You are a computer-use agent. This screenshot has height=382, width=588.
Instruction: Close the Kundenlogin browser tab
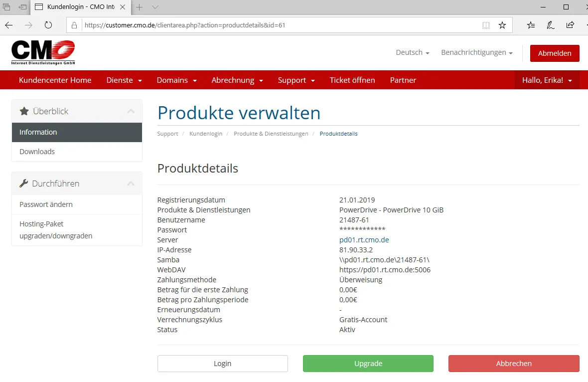click(x=123, y=7)
